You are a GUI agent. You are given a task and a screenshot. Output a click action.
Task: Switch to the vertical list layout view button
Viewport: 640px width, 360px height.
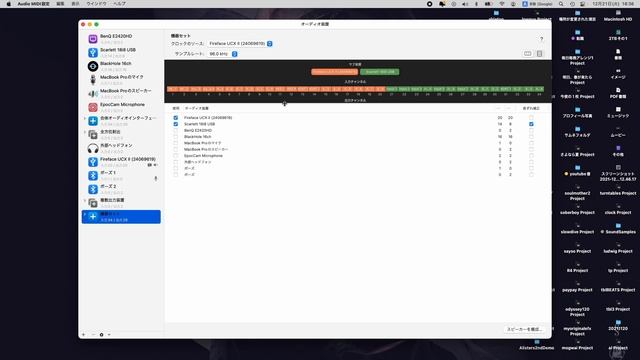tap(540, 53)
